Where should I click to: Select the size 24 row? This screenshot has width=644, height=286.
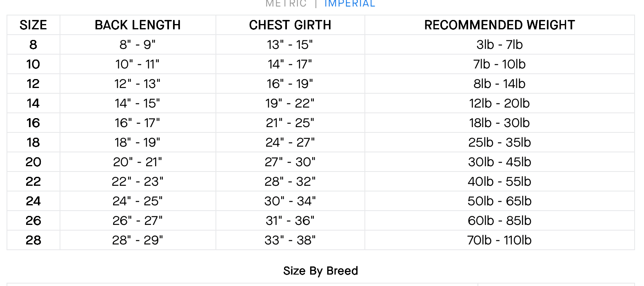point(33,201)
